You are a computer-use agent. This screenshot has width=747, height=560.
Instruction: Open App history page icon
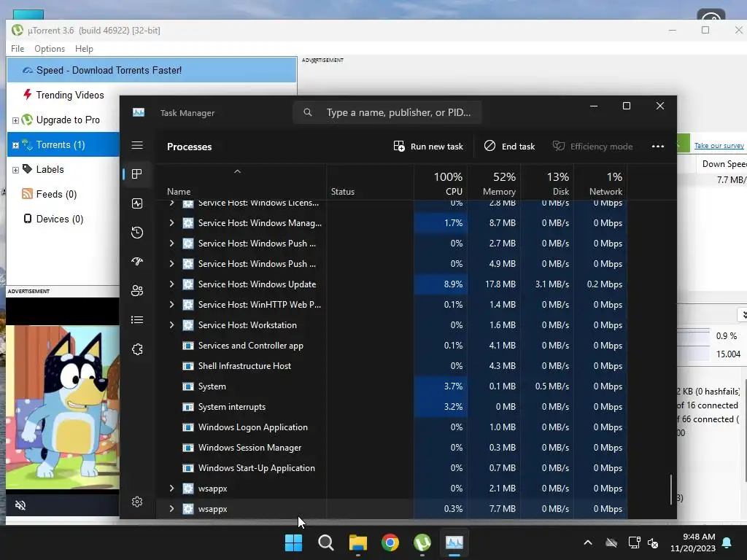[137, 233]
